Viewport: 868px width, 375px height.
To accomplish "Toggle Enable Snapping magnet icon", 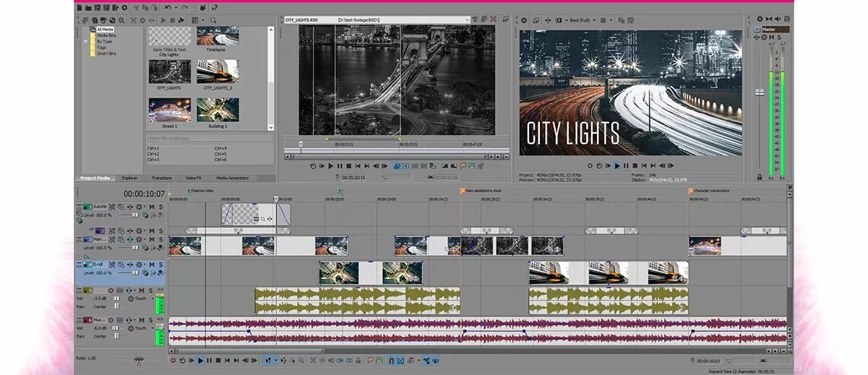I will point(392,361).
